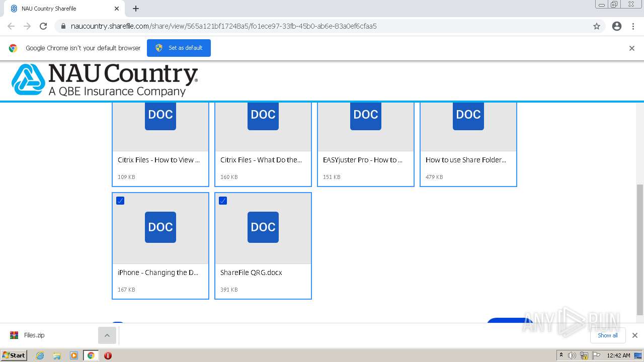Click the browser back arrow
Viewport: 644px width, 362px height.
tap(11, 26)
